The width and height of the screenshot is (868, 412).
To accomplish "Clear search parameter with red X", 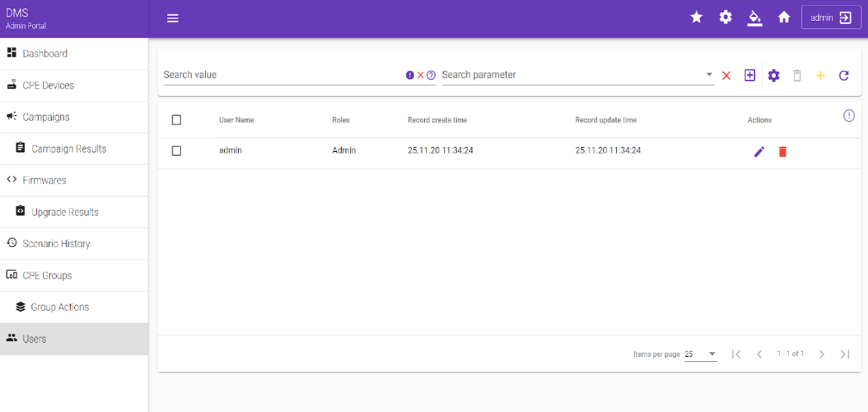I will [726, 76].
